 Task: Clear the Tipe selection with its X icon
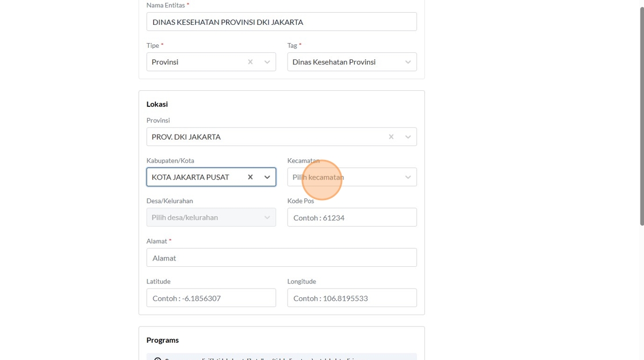point(250,62)
